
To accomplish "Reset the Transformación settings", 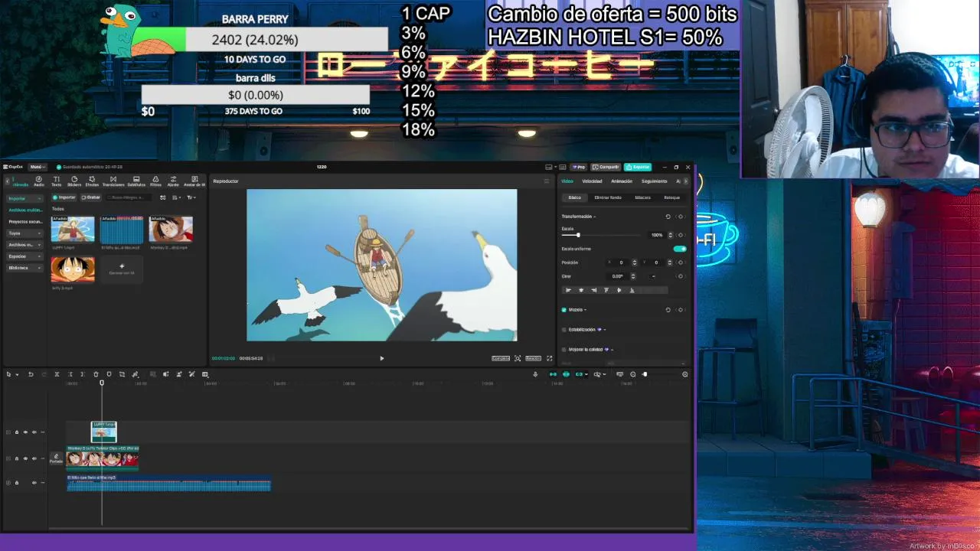I will [668, 217].
